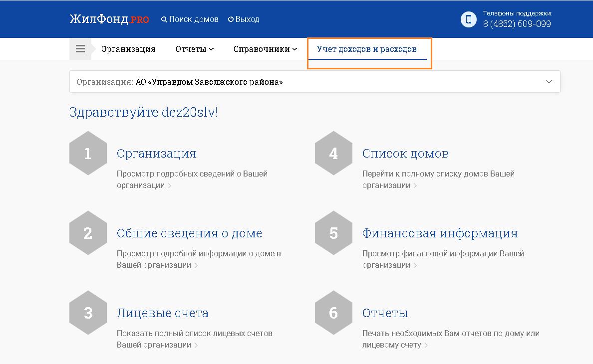Expand the Справочники dropdown menu

[265, 49]
